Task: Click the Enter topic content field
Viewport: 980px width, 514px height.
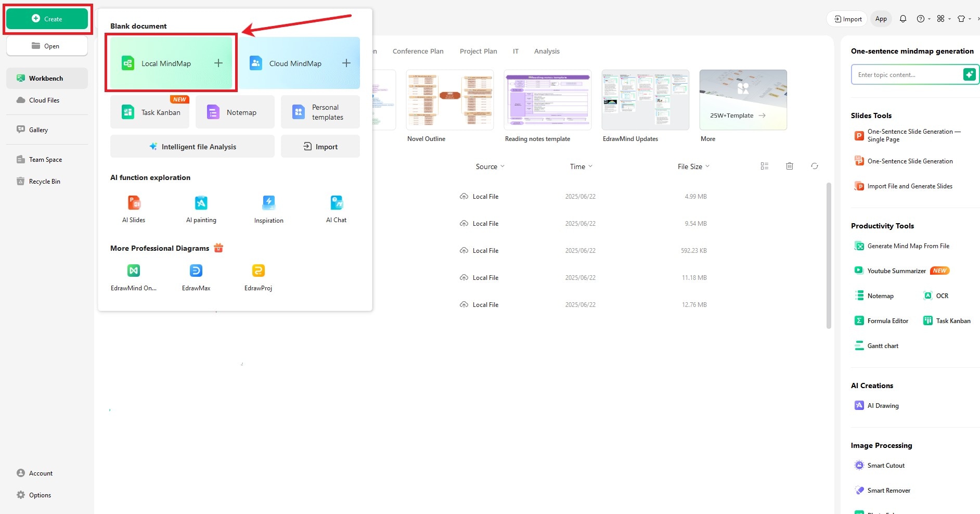Action: (907, 74)
